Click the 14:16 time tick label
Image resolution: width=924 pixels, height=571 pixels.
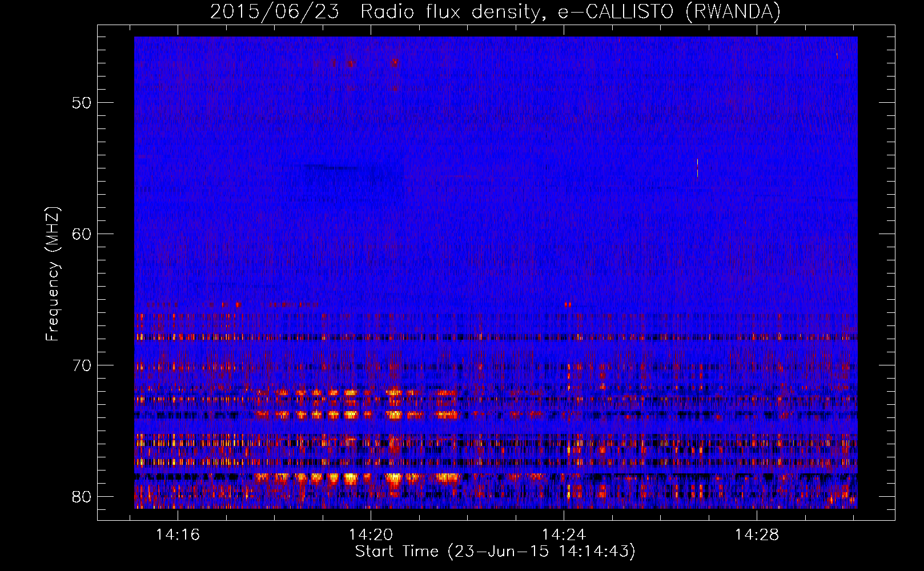tap(178, 535)
